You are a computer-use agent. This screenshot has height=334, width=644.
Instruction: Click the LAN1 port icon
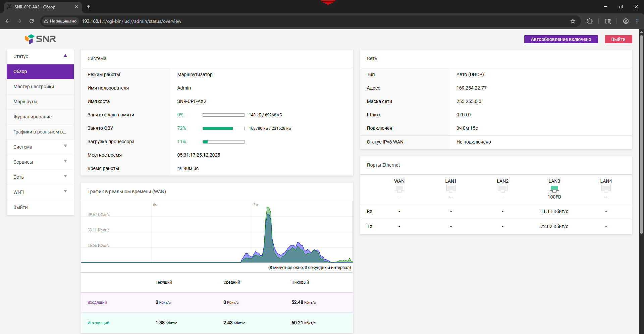point(451,188)
